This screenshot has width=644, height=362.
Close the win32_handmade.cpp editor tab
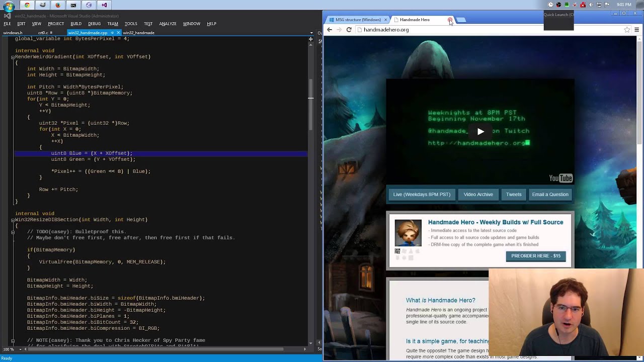pyautogui.click(x=118, y=33)
